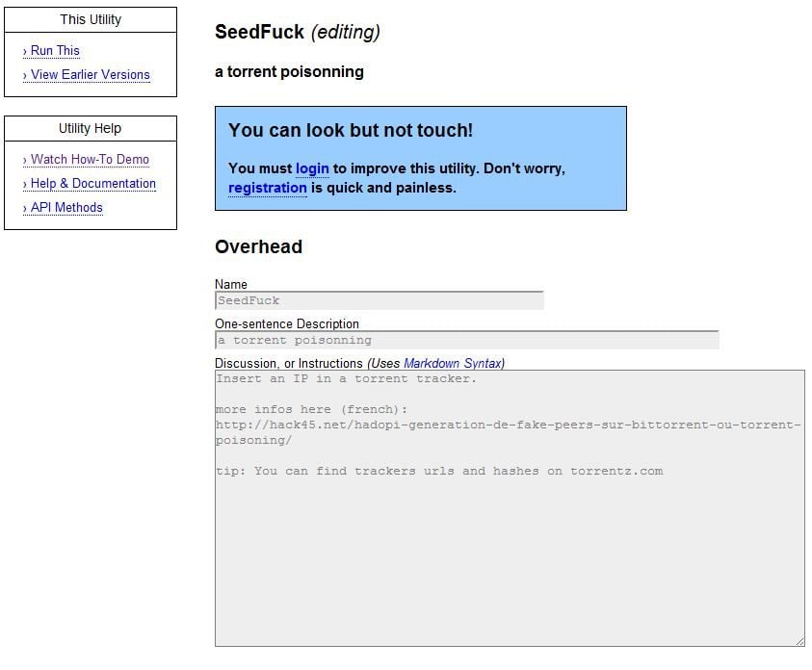Click the login link in the notice box
Screen dimensions: 812x670
(312, 168)
